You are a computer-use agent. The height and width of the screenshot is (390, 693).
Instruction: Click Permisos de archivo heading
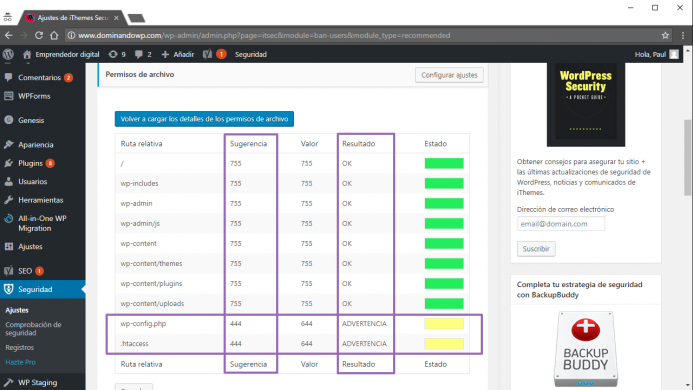[140, 74]
